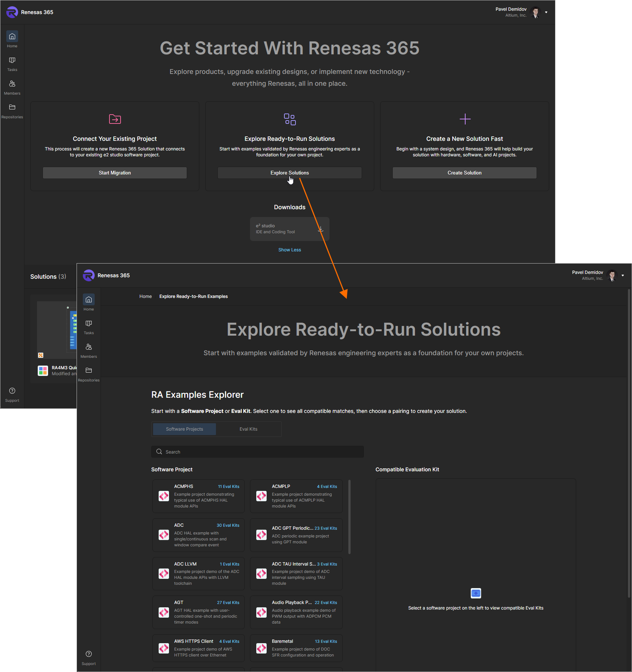
Task: Click the ACMPHS project title
Action: 183,486
